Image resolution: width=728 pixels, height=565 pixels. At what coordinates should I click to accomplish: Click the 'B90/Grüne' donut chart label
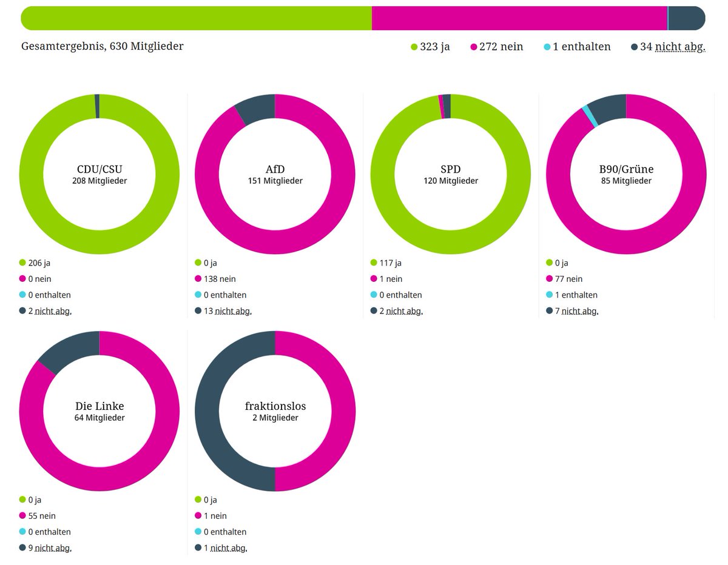626,169
